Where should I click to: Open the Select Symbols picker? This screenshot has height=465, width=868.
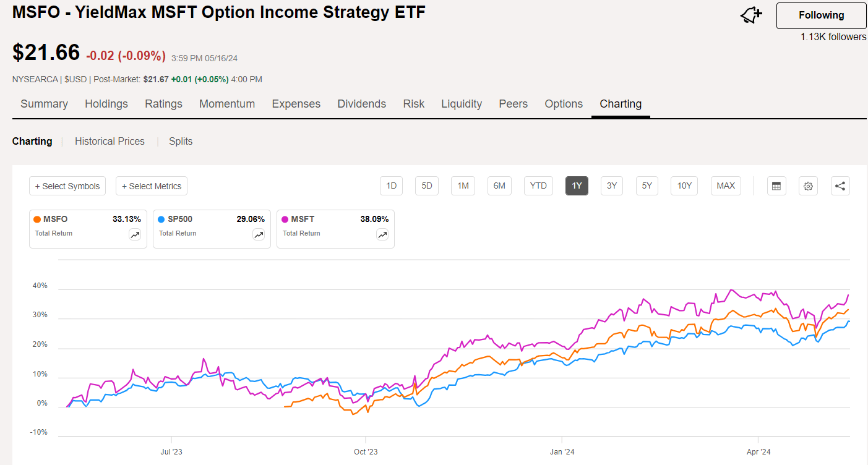click(67, 186)
